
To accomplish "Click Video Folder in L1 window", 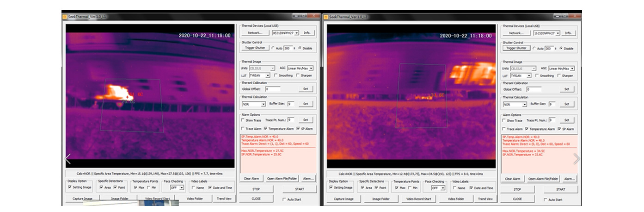I will [x=195, y=199].
